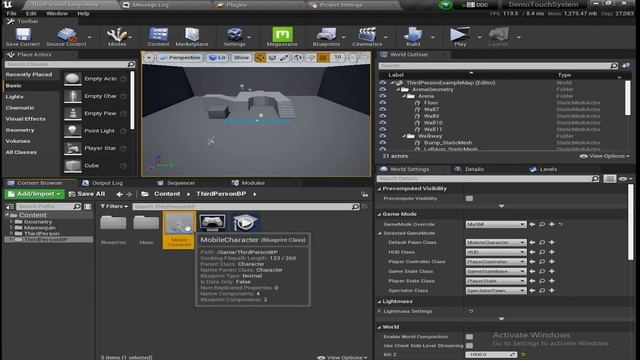The height and width of the screenshot is (360, 640).
Task: Open GameMode Override dropdown
Action: [496, 224]
